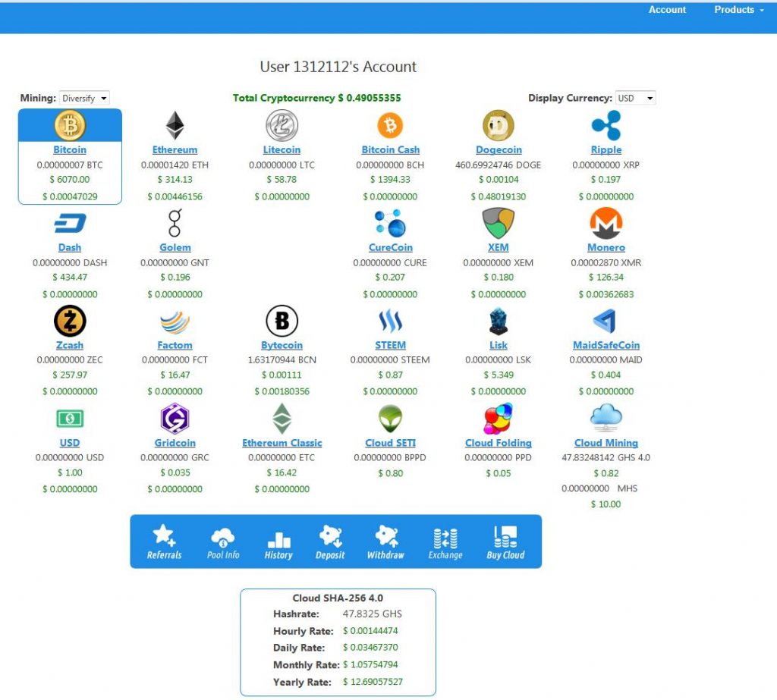Click the Golem logo icon

coord(175,223)
